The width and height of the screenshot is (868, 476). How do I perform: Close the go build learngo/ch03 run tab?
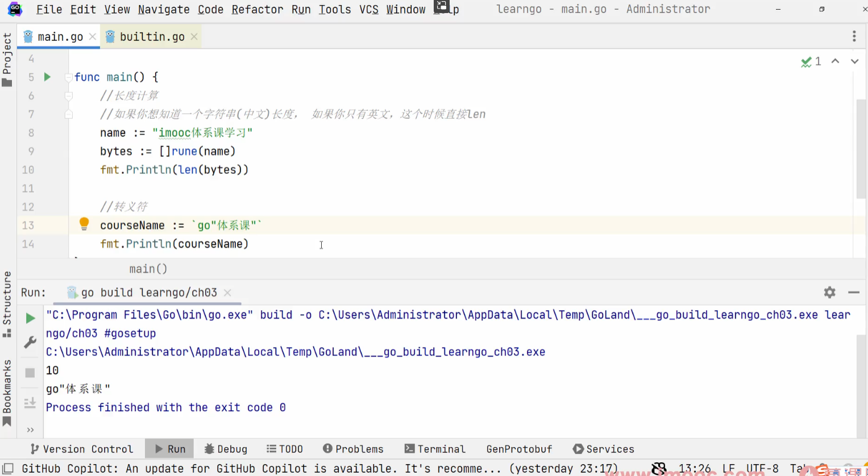[x=227, y=293]
